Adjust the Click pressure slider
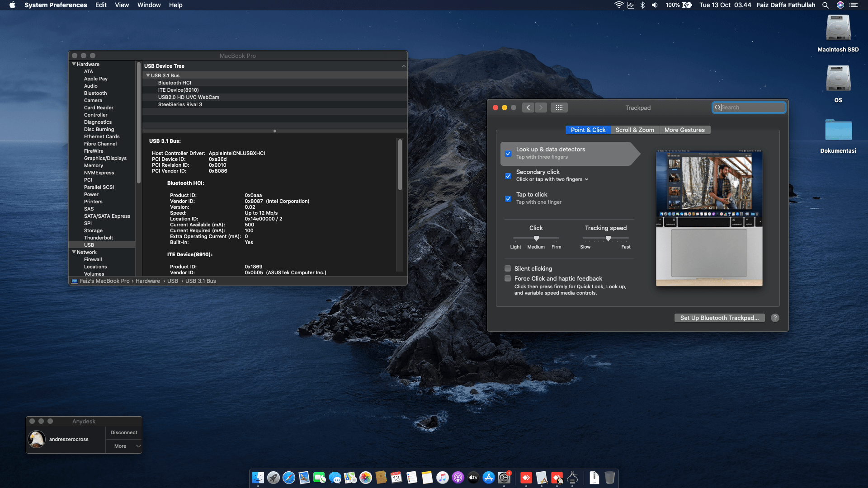This screenshot has height=488, width=868. (x=536, y=238)
